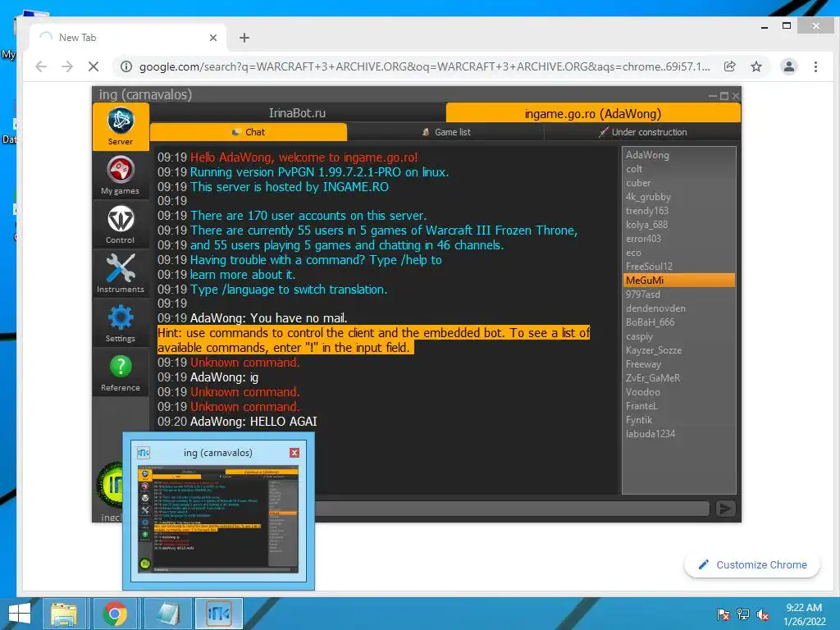The width and height of the screenshot is (840, 630).
Task: Select user BoBaH_666 in the list
Action: click(679, 322)
